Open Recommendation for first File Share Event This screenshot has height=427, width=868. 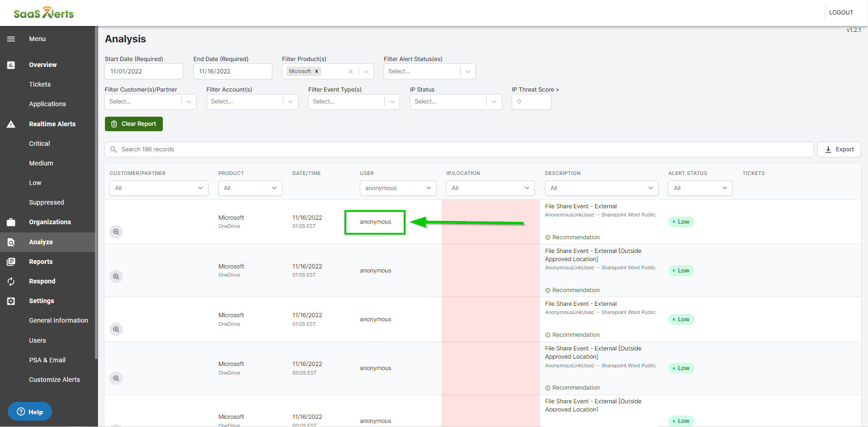click(572, 237)
